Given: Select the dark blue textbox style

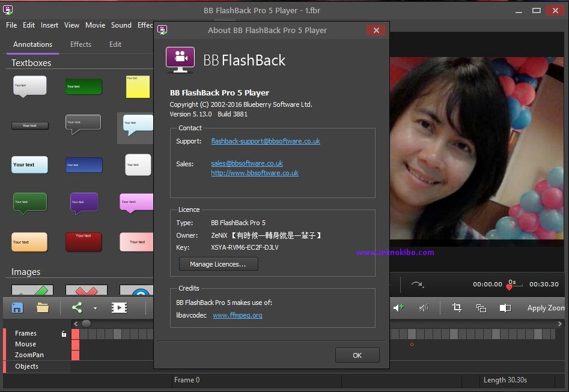Looking at the screenshot, I should (x=84, y=165).
